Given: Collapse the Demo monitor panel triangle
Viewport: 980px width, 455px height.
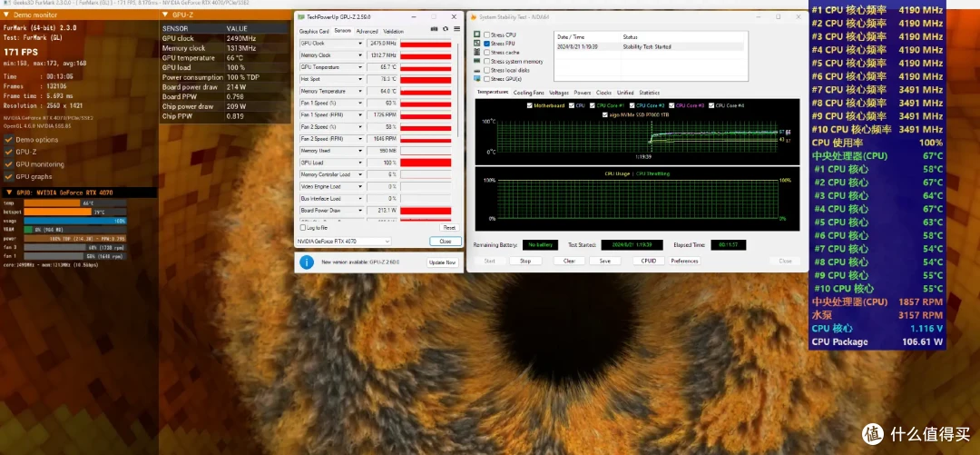Looking at the screenshot, I should [7, 15].
